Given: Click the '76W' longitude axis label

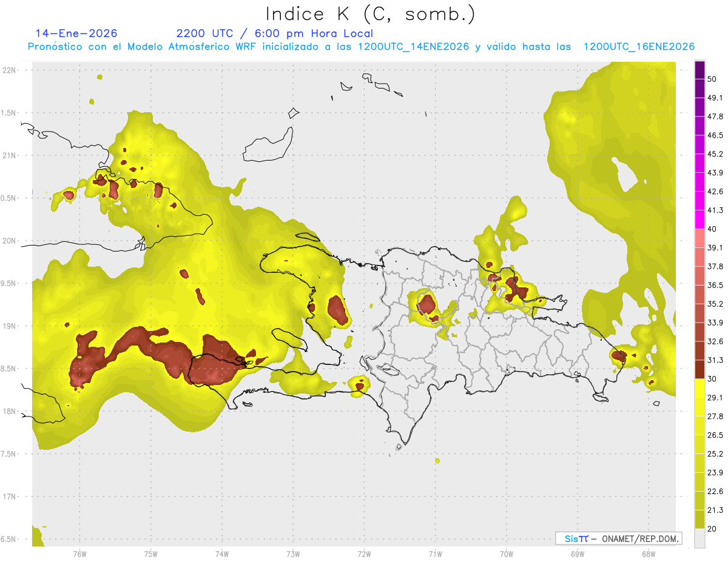Looking at the screenshot, I should point(79,554).
